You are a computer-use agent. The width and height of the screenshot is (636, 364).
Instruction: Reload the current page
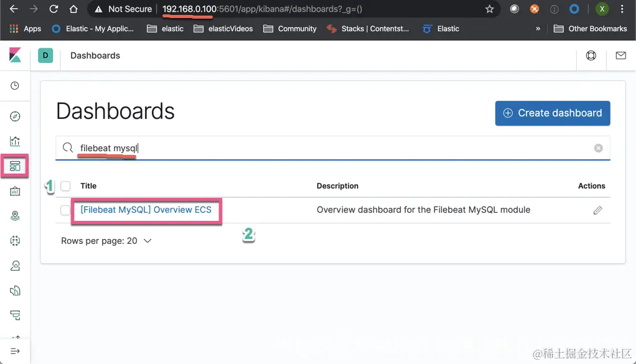(54, 9)
